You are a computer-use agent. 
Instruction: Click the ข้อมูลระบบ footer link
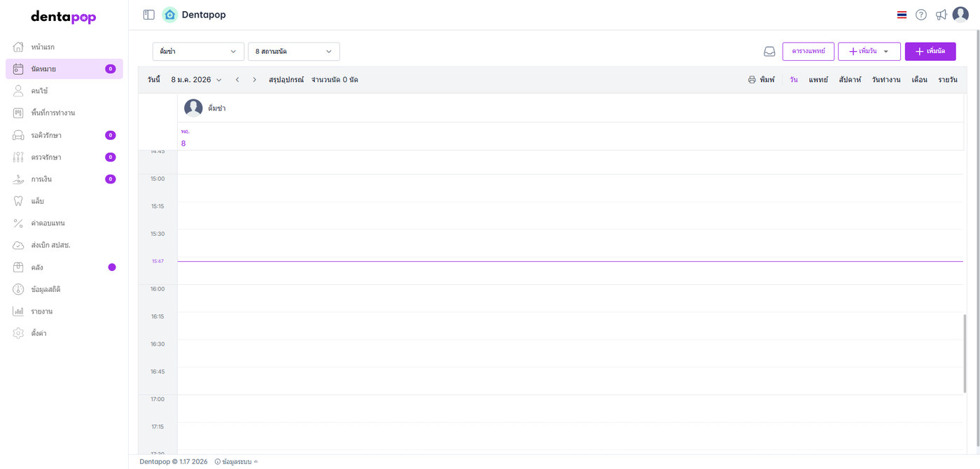tap(237, 461)
